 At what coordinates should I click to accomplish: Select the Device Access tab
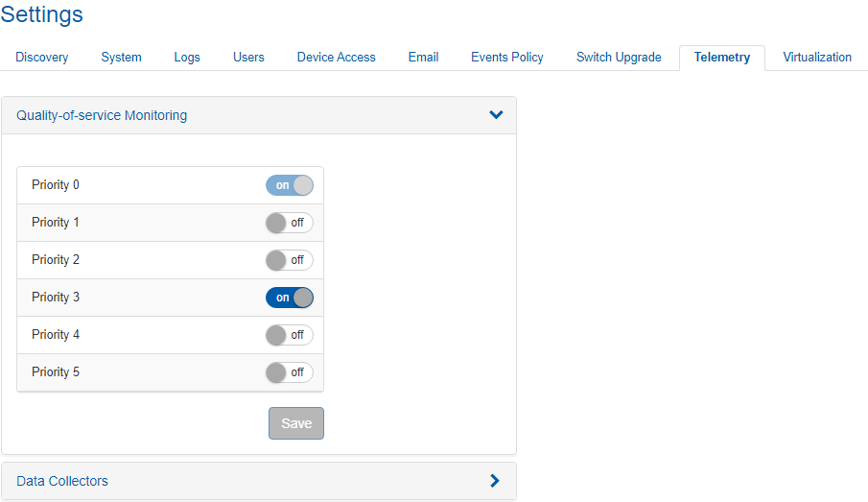[336, 58]
